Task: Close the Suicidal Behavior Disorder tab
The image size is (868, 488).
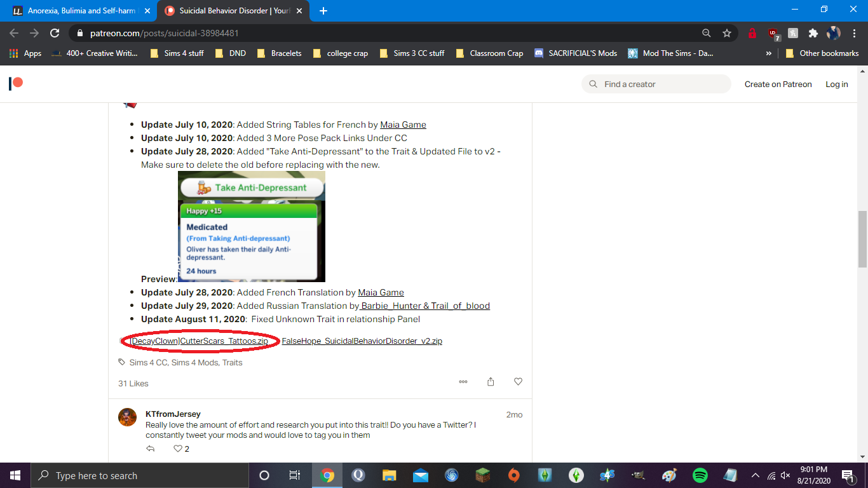Action: pyautogui.click(x=300, y=11)
